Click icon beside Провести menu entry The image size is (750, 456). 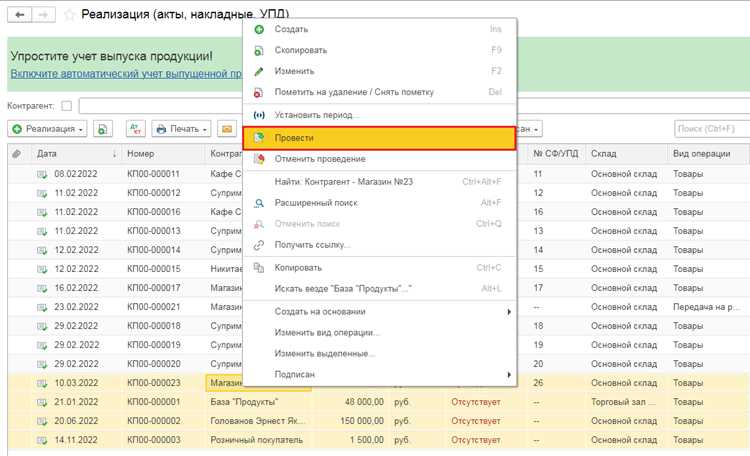click(259, 138)
